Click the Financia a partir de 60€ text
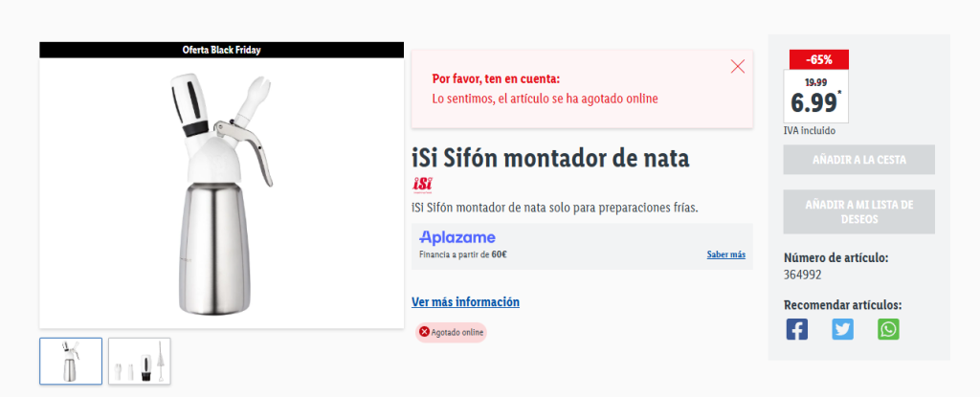 463,254
